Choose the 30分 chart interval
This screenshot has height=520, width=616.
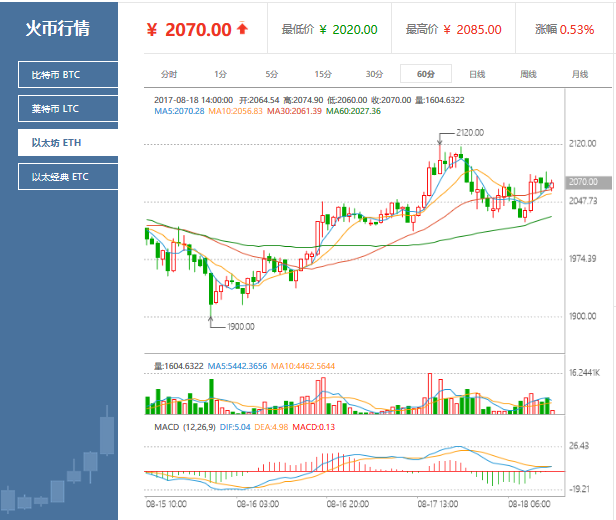(374, 74)
